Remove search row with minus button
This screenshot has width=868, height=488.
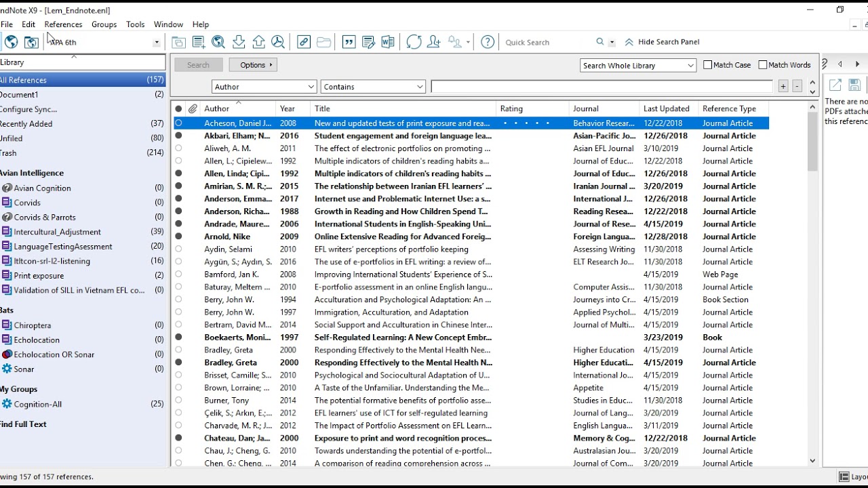pyautogui.click(x=797, y=86)
